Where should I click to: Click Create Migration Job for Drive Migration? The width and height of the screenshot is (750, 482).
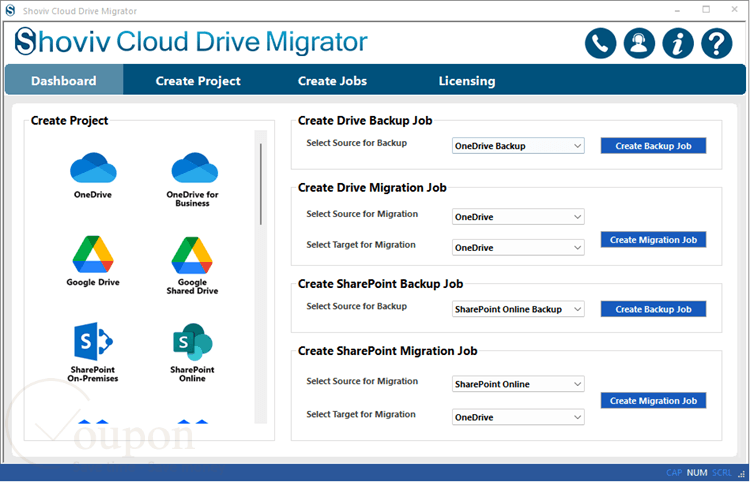pos(653,240)
